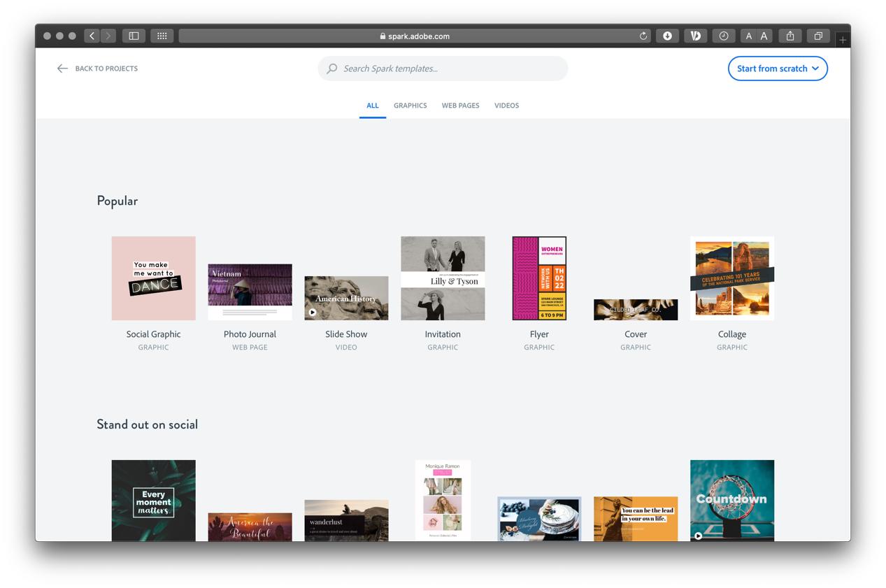
Task: Click the Spark templates search field
Action: coord(443,68)
